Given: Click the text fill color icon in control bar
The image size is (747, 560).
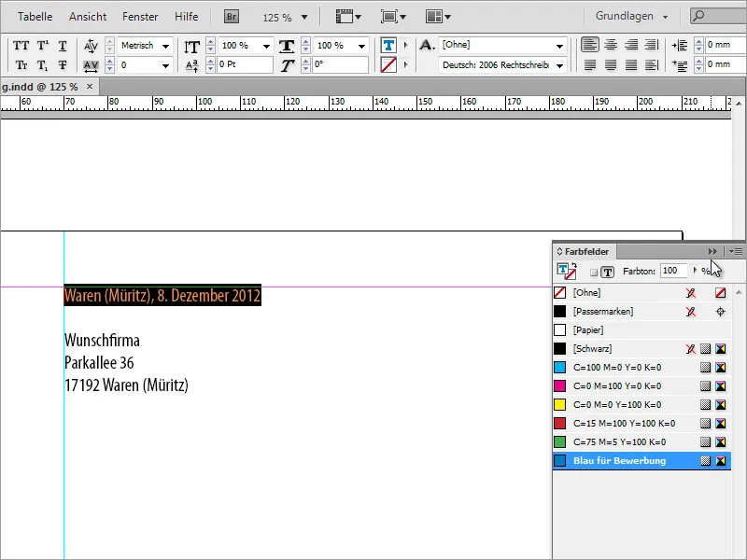Looking at the screenshot, I should [x=388, y=46].
